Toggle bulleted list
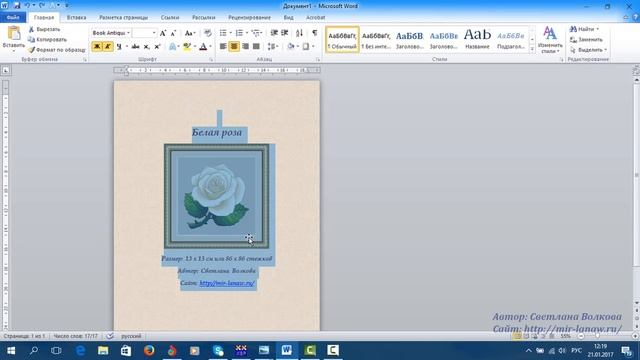Image resolution: width=640 pixels, height=360 pixels. coord(223,33)
